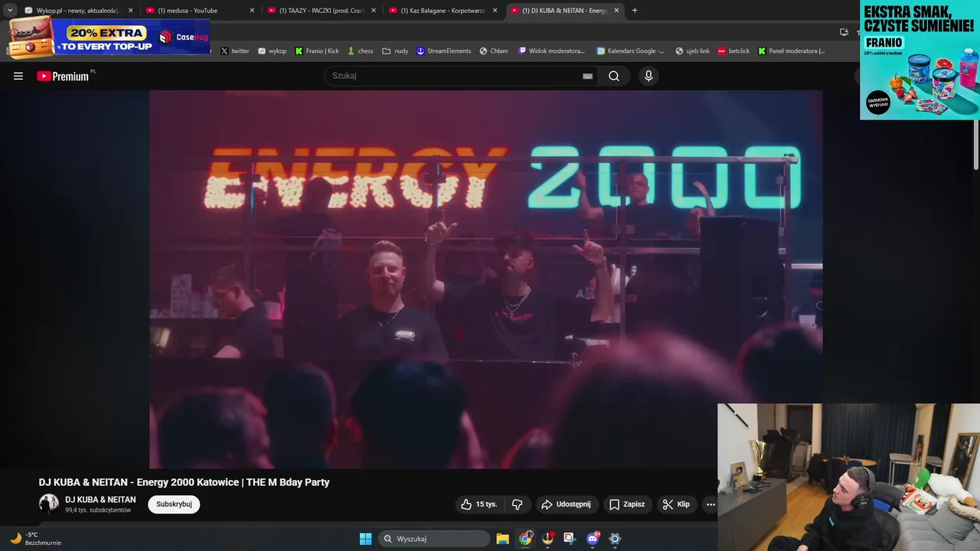Click the page vertical scrollbar
The width and height of the screenshot is (980, 551).
pyautogui.click(x=976, y=145)
